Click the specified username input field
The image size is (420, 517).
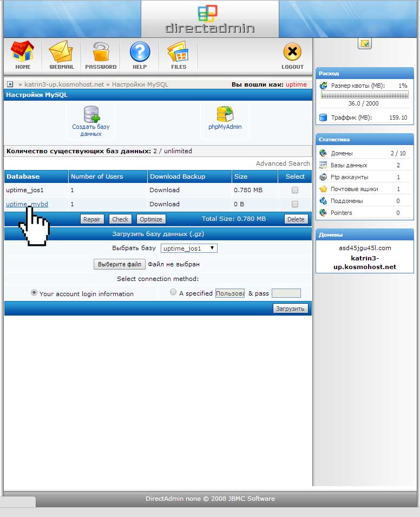point(230,293)
